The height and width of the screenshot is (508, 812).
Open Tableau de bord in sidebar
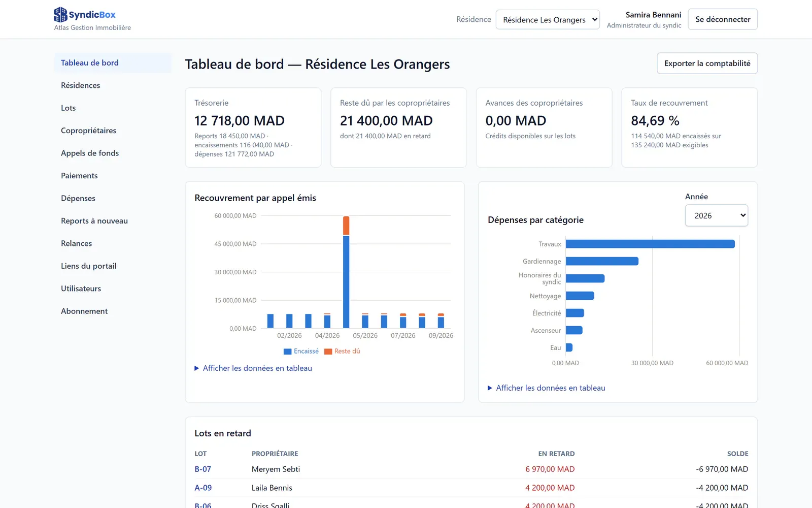[x=113, y=63]
